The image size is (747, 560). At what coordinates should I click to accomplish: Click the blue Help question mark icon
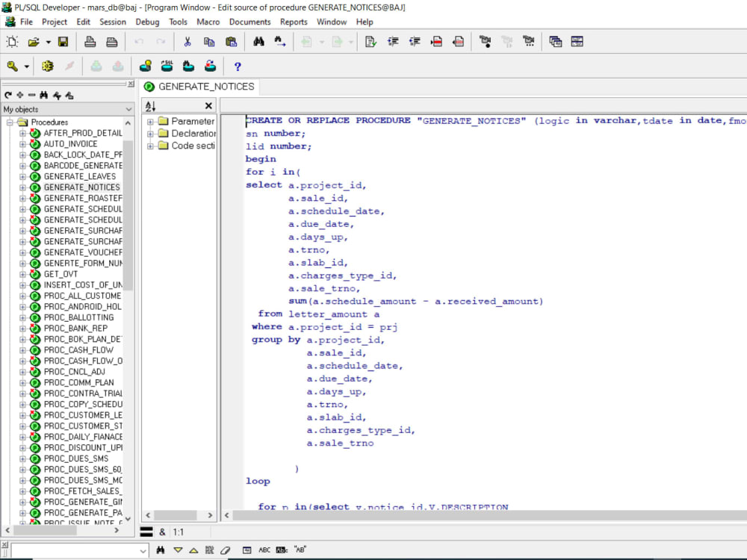(x=238, y=66)
